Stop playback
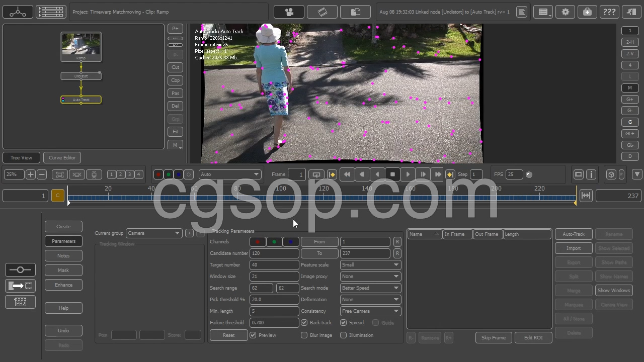 point(392,174)
